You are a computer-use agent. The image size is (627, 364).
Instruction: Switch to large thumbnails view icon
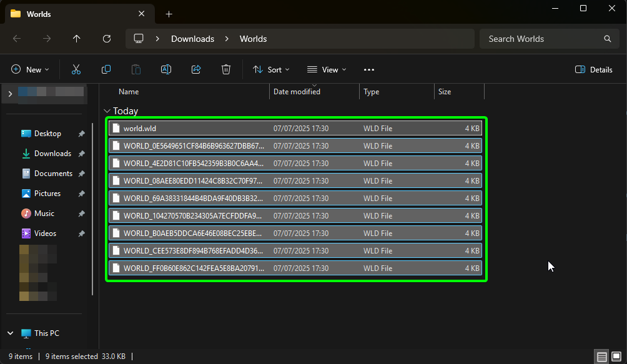(616, 357)
